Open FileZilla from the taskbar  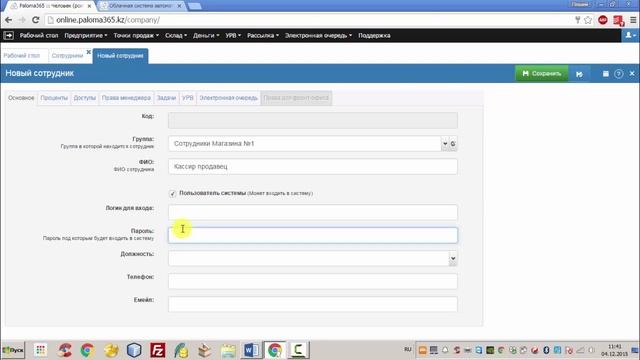(158, 350)
